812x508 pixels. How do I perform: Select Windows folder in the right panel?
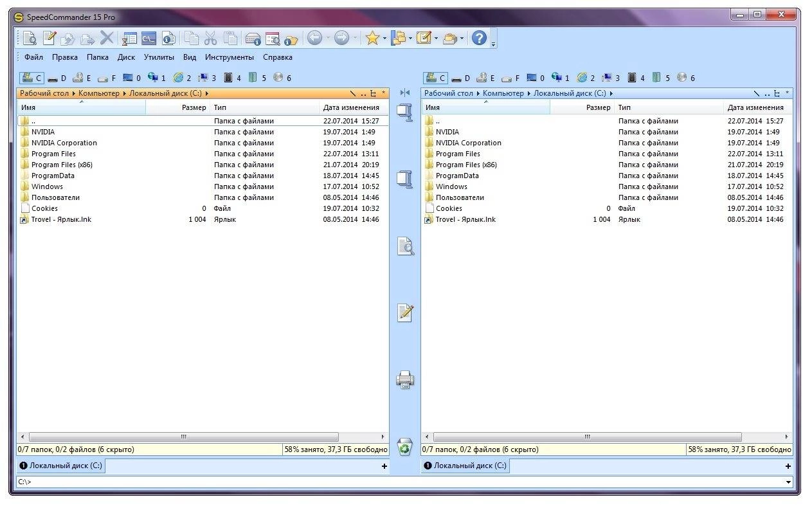pos(451,186)
